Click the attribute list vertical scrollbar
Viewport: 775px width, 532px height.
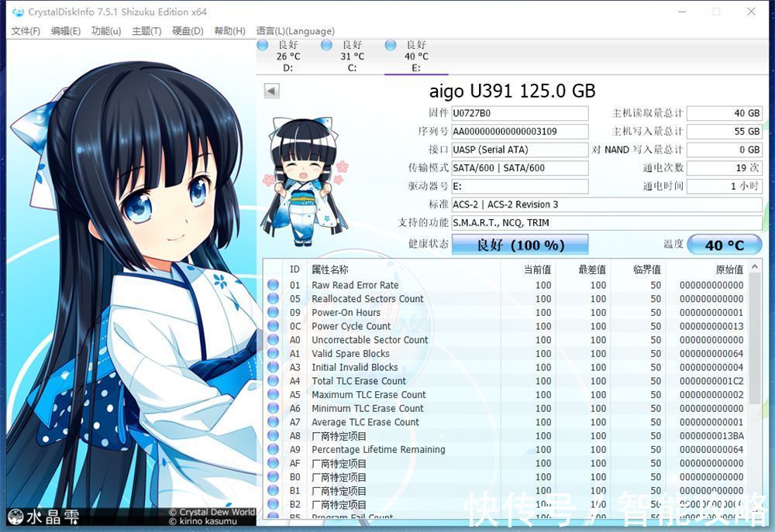(x=756, y=387)
